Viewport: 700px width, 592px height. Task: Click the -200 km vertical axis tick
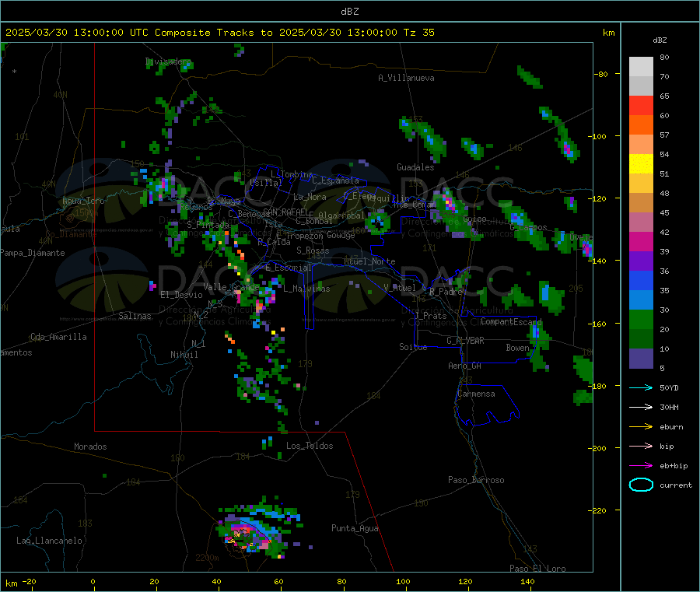[x=597, y=448]
